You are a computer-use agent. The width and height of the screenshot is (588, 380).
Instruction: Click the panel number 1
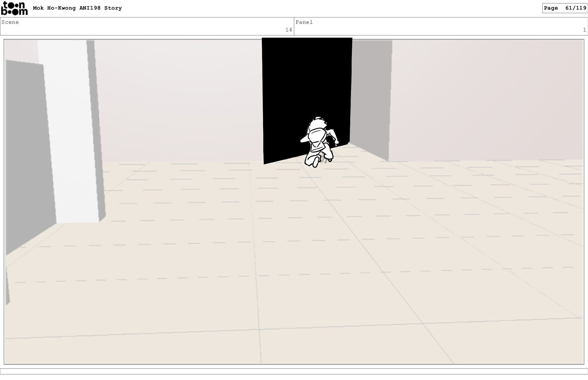584,30
